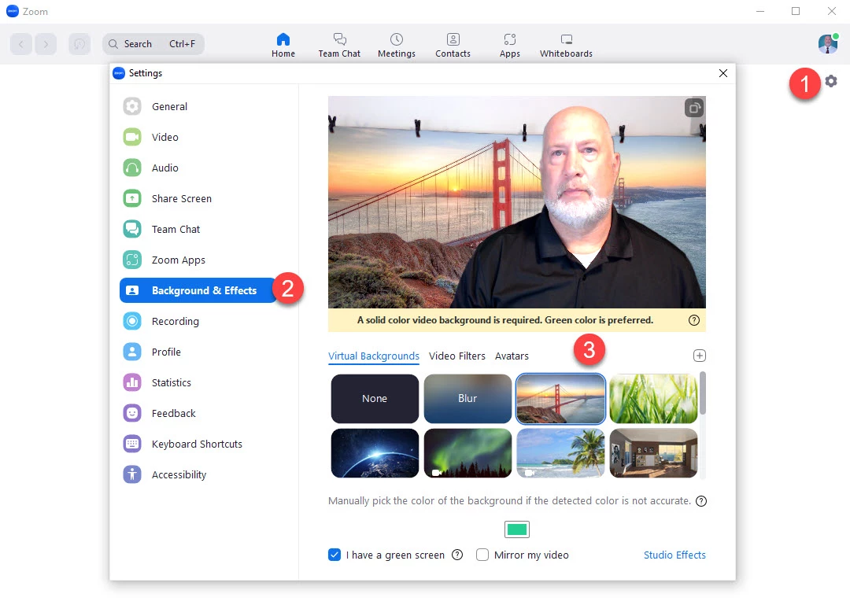Screen dimensions: 850x616
Task: Minimize the Zoom window
Action: 760,11
